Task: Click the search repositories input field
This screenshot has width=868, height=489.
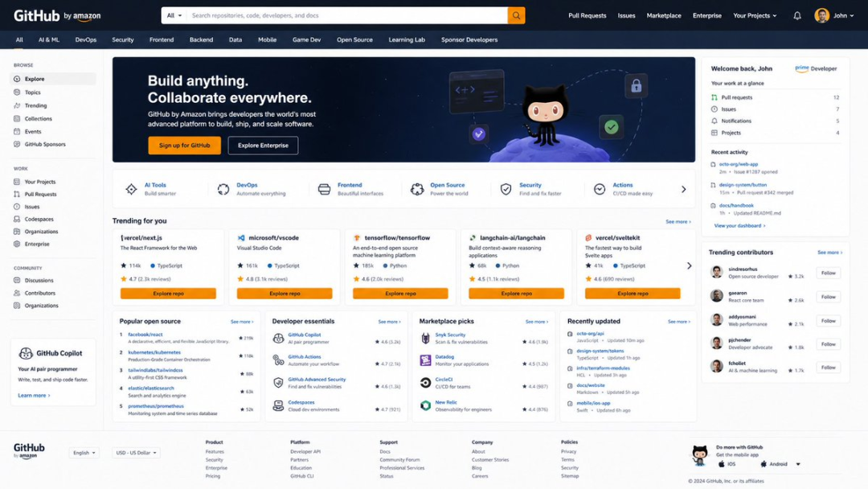Action: point(347,15)
